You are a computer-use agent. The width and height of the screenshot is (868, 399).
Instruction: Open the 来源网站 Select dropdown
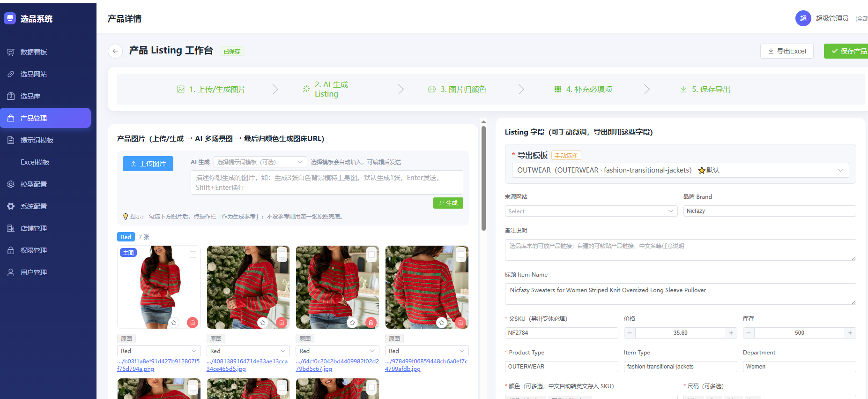pyautogui.click(x=591, y=211)
